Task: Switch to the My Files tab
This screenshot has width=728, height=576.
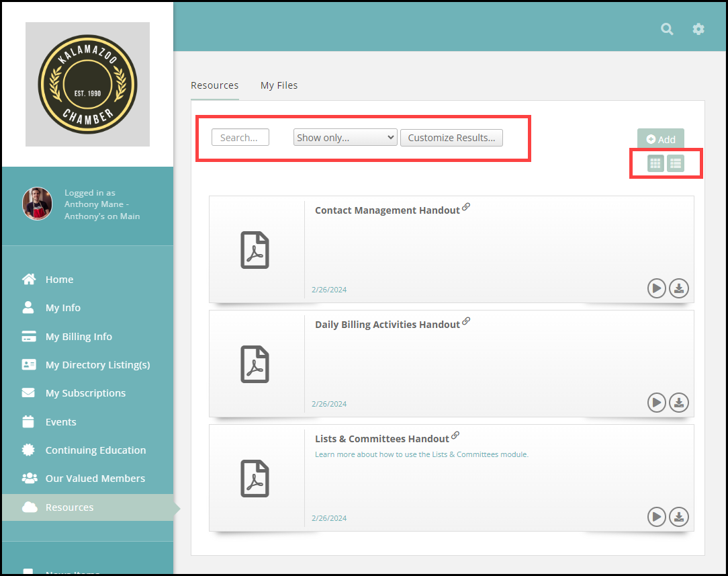Action: coord(279,85)
